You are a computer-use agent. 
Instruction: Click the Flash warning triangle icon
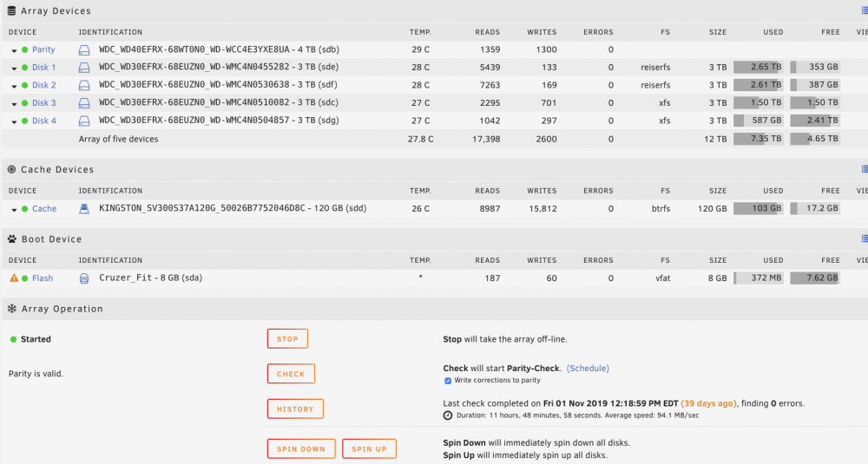pos(14,278)
